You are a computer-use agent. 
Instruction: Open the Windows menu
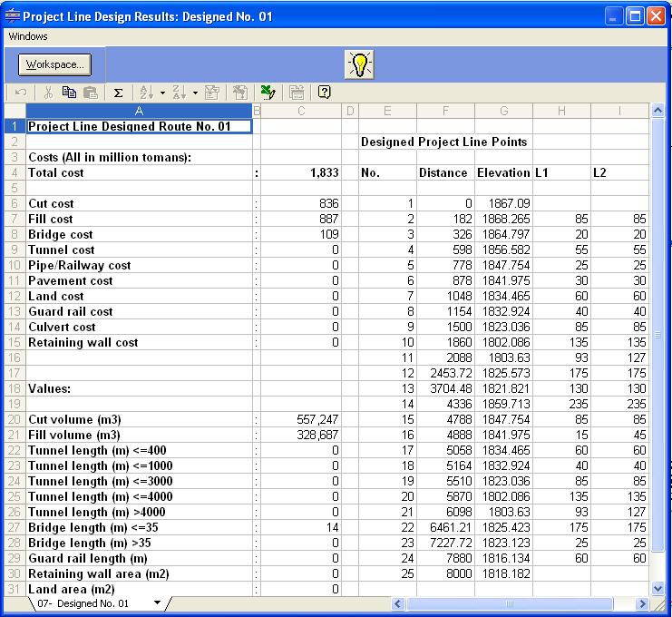click(x=28, y=36)
